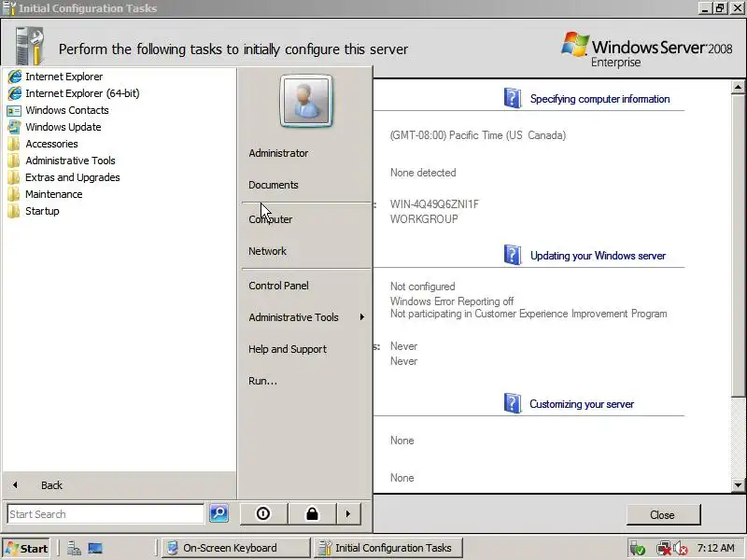Close the Initial Configuration Tasks window via Close button
Screen dimensions: 747x560
click(663, 515)
